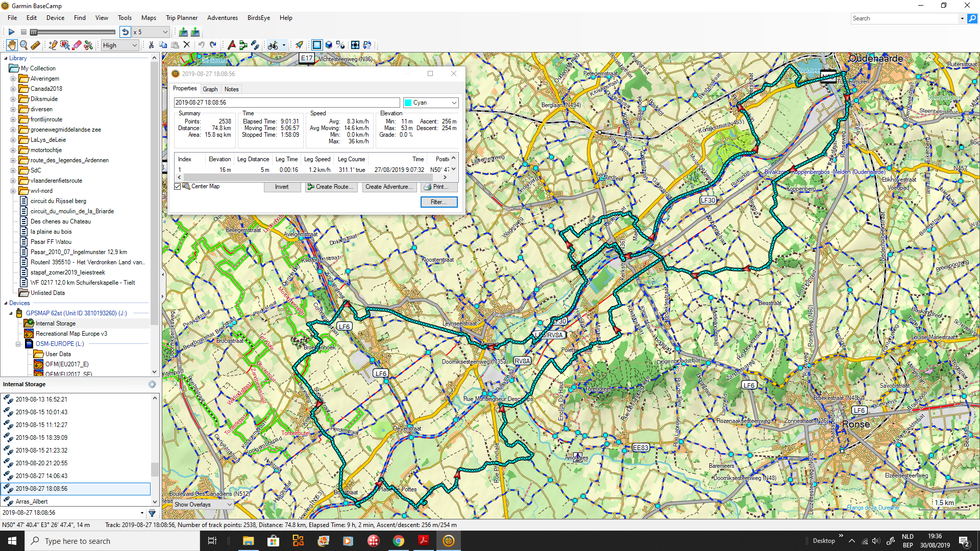Open the Show Overlays dropdown
Screen dimensions: 980x551
(x=203, y=505)
